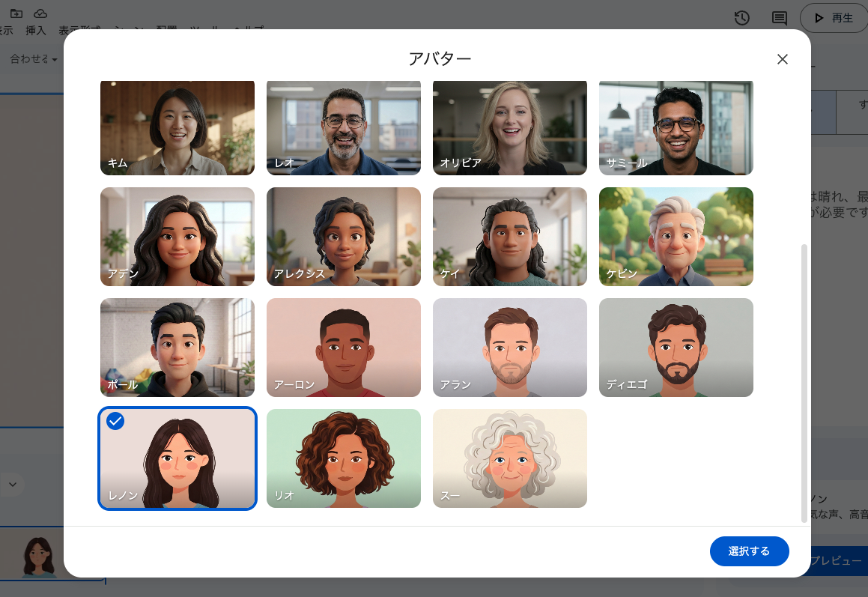
Task: Open comments using the comment icon
Action: (x=778, y=17)
